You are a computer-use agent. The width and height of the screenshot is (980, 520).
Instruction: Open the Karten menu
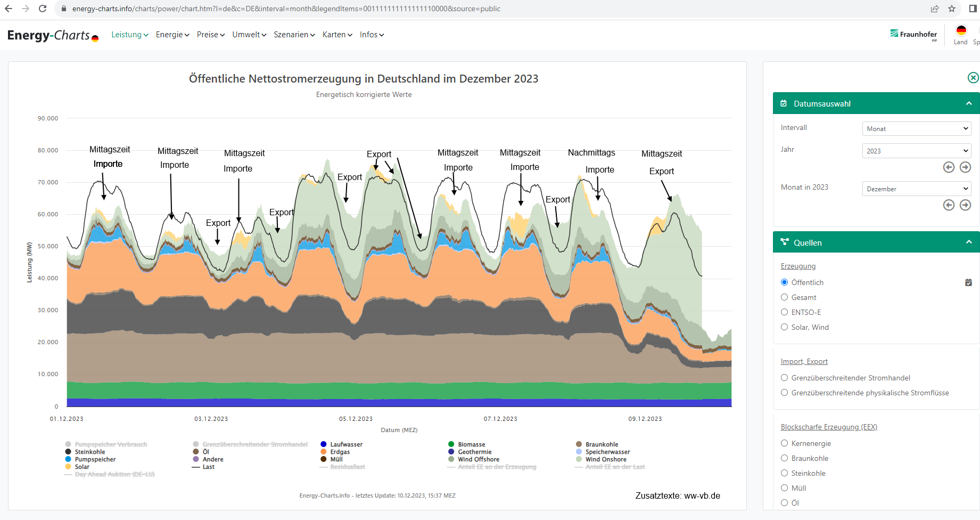pos(337,35)
